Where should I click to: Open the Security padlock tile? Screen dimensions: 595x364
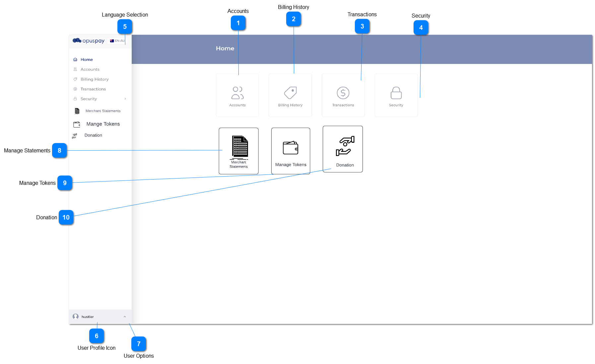396,95
